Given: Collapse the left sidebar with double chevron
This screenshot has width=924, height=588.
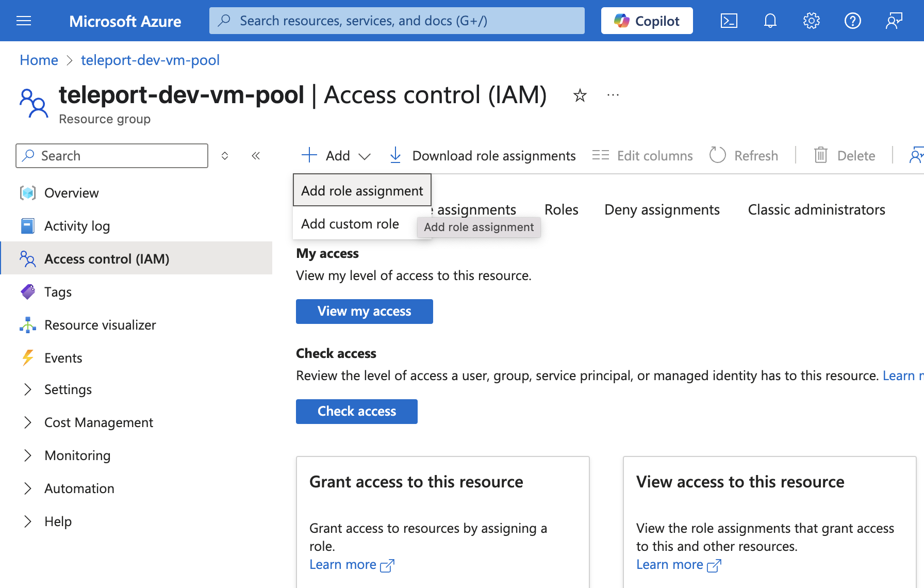Looking at the screenshot, I should click(256, 155).
